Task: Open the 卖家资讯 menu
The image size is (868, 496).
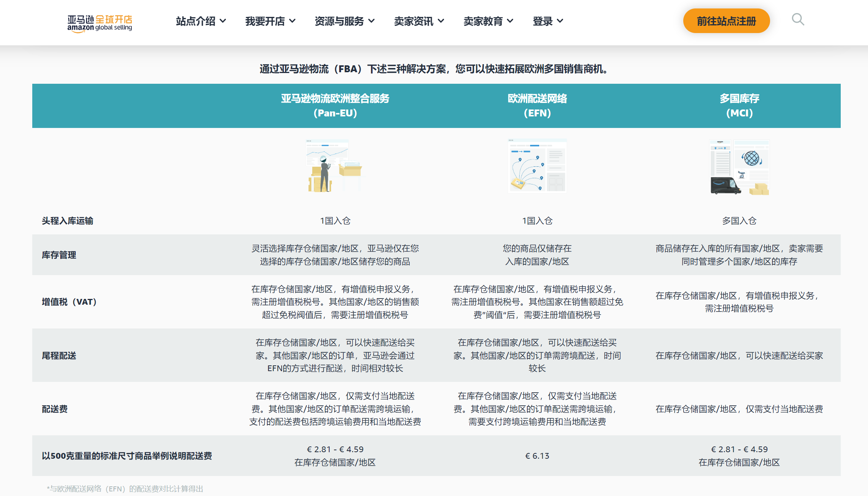Action: click(419, 21)
